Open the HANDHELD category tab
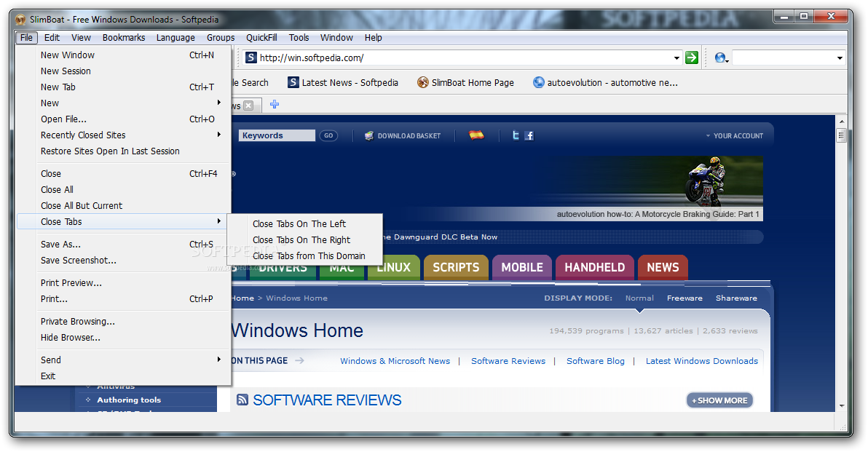The width and height of the screenshot is (868, 452). point(594,267)
